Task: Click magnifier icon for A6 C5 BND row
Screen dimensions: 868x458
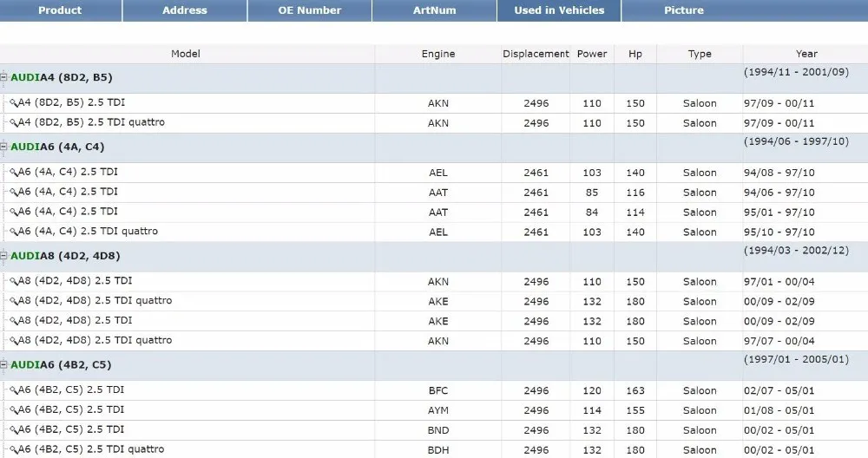Action: point(14,430)
